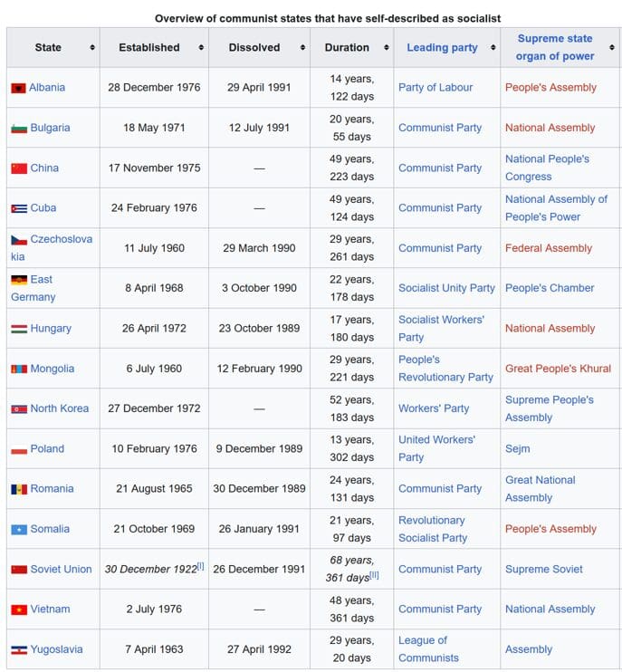Screen dimensions: 622x672
Task: Follow the Great People's Khural link
Action: (x=558, y=370)
